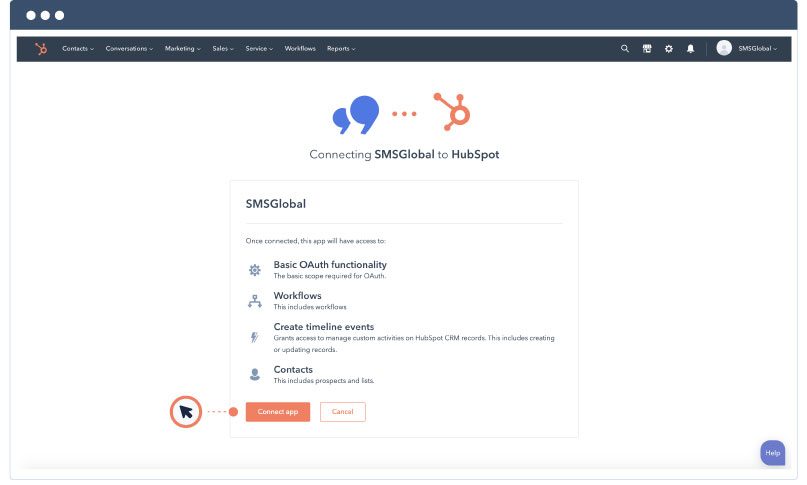Expand the Contacts menu

[78, 49]
